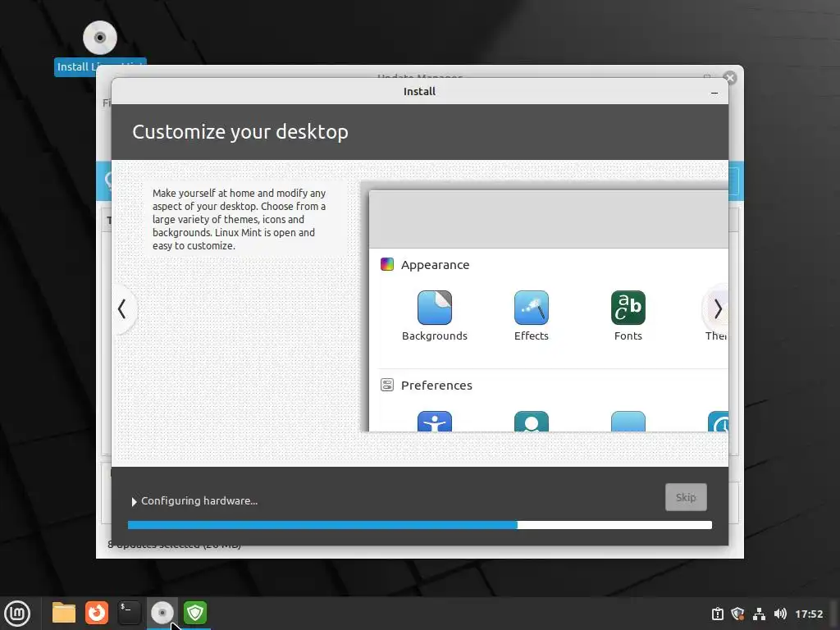Click the Accessibility icon under Preferences
The image size is (840, 630).
coord(435,421)
